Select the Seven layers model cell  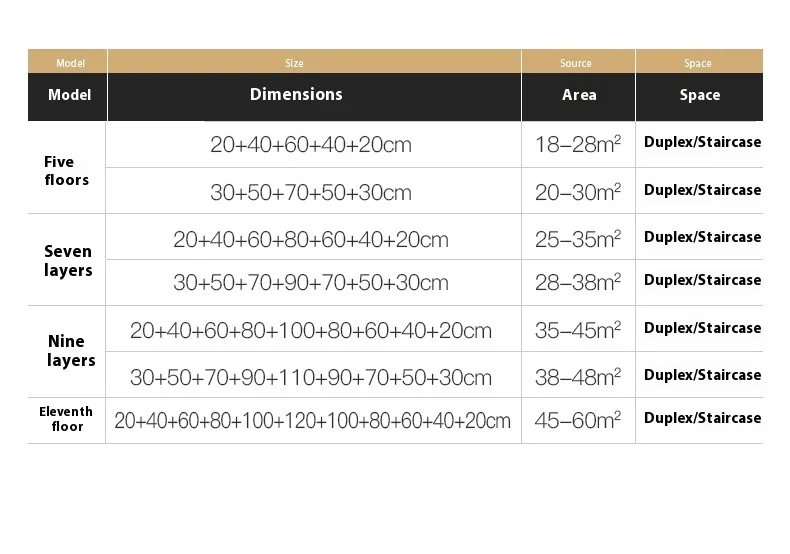point(68,261)
